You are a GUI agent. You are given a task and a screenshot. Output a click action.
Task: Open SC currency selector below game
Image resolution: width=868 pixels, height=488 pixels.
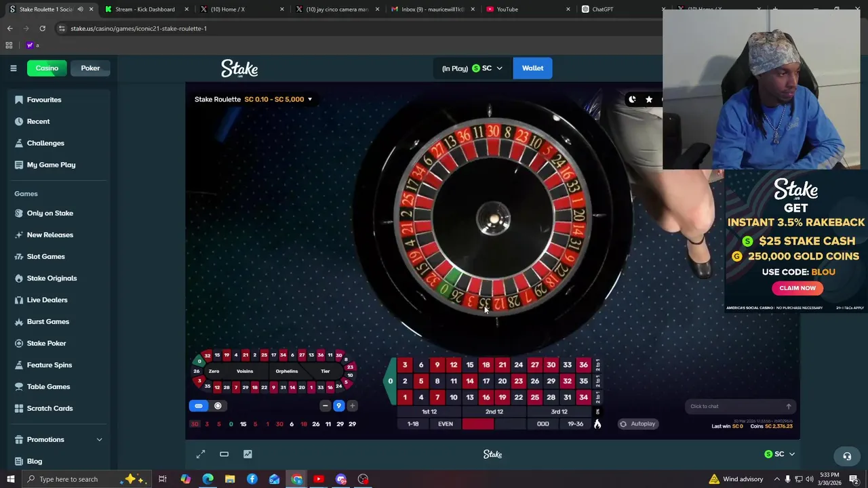pos(779,454)
